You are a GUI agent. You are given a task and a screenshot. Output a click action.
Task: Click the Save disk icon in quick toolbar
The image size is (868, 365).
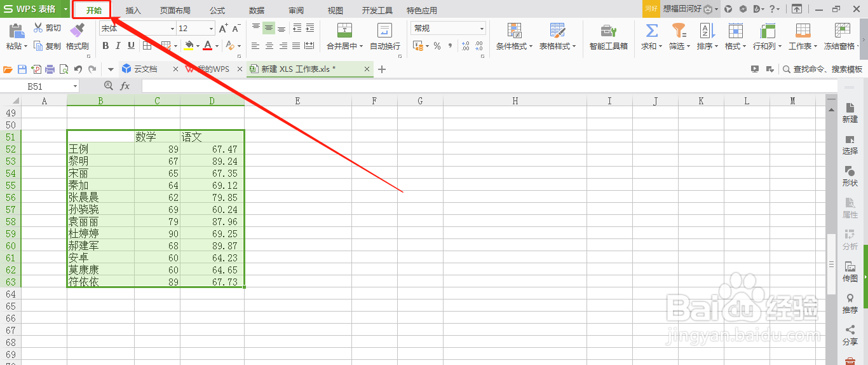click(22, 69)
